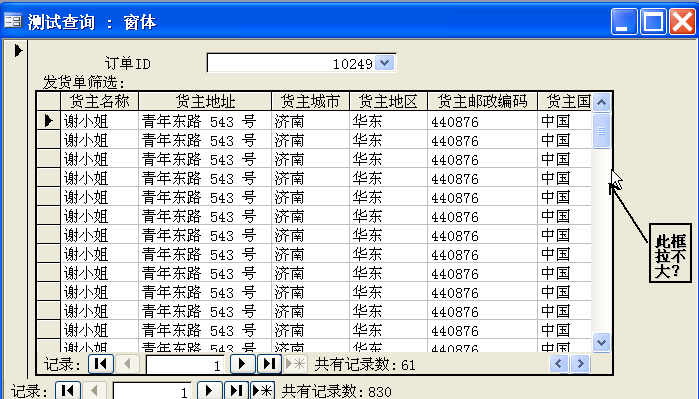Go to next record in main form navigator
Screen dimensions: 699x399
pyautogui.click(x=209, y=391)
